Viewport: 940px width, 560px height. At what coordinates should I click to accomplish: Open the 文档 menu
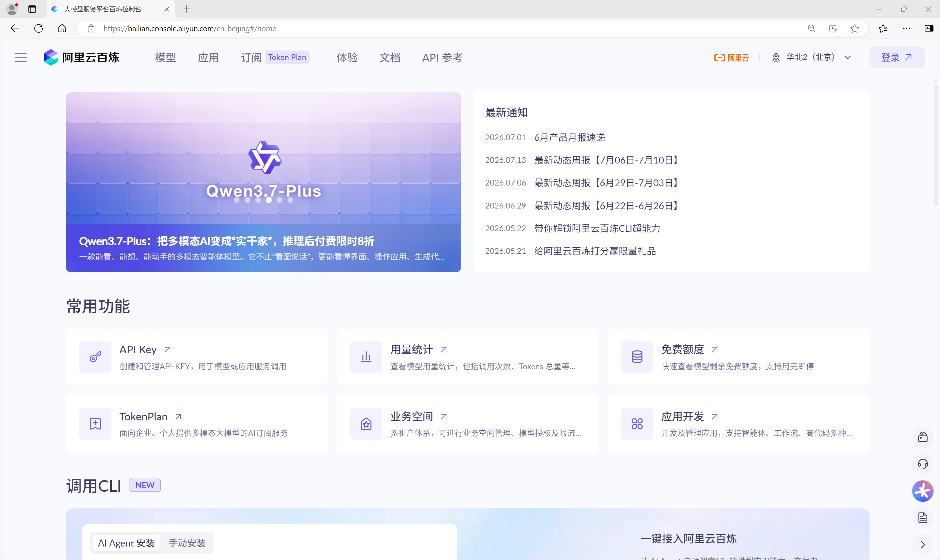pyautogui.click(x=390, y=57)
